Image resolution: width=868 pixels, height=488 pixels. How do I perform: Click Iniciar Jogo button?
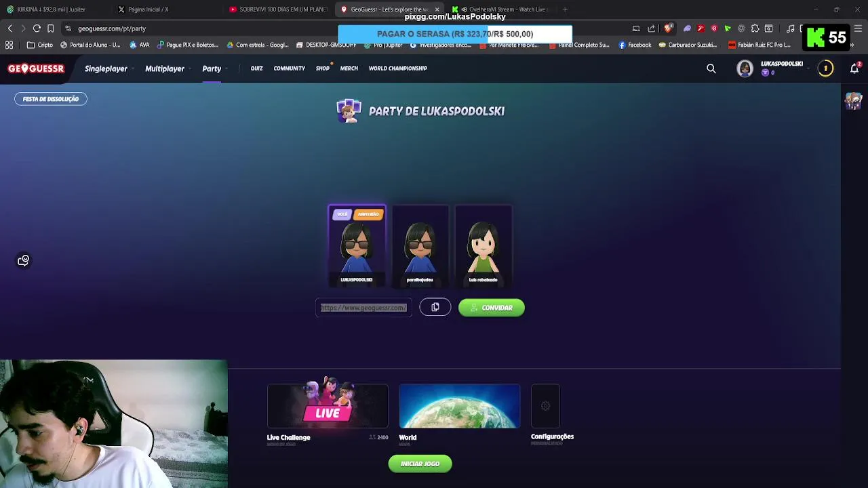coord(420,464)
